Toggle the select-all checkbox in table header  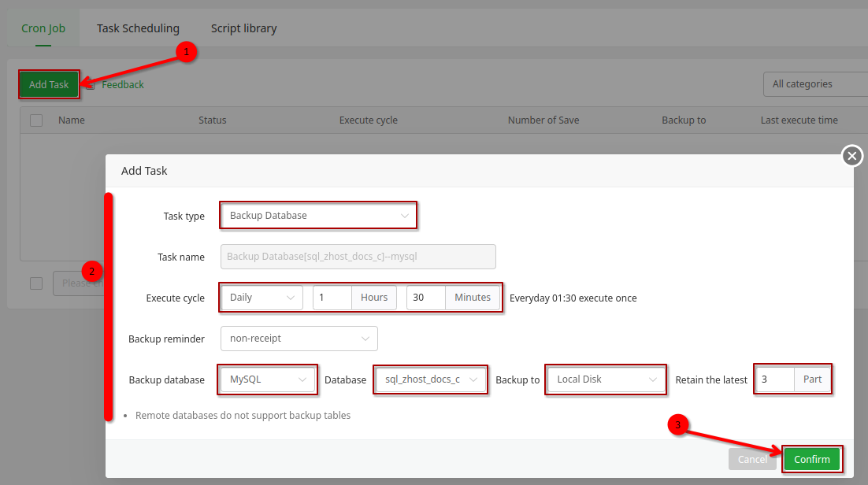[x=36, y=120]
